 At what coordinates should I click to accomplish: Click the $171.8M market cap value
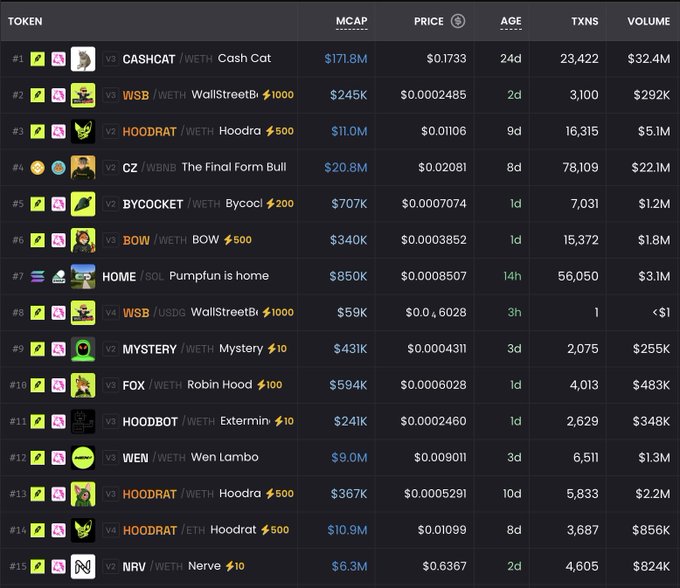pyautogui.click(x=346, y=59)
